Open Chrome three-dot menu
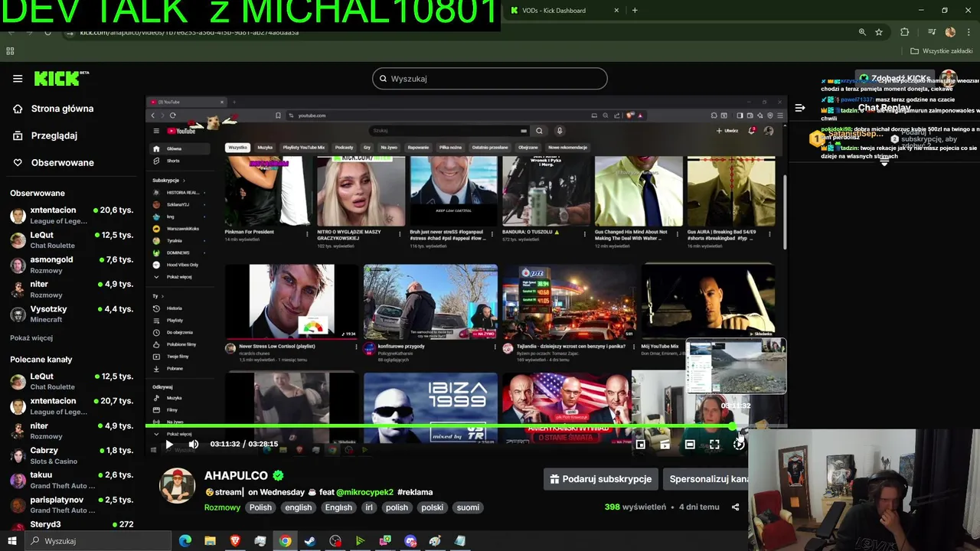The width and height of the screenshot is (980, 551). coord(969,32)
